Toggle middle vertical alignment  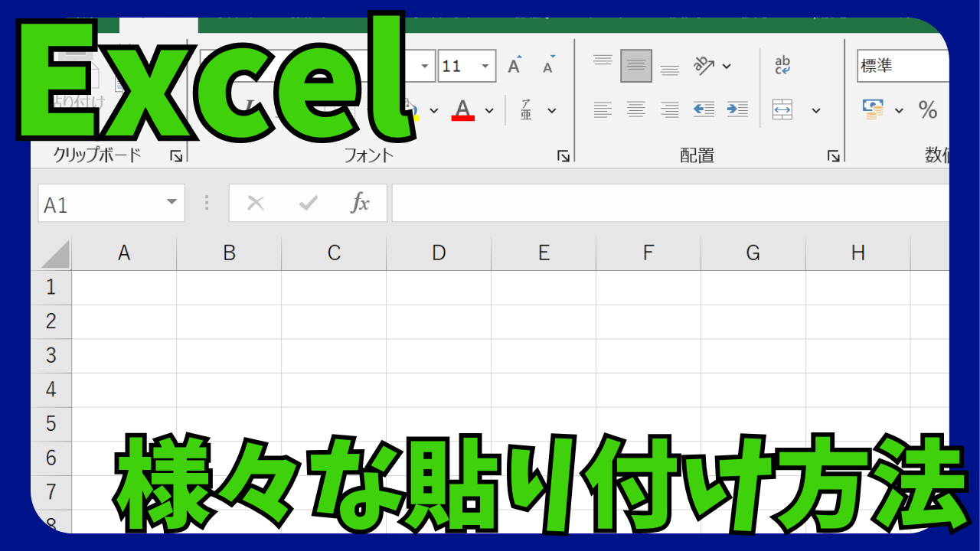636,66
